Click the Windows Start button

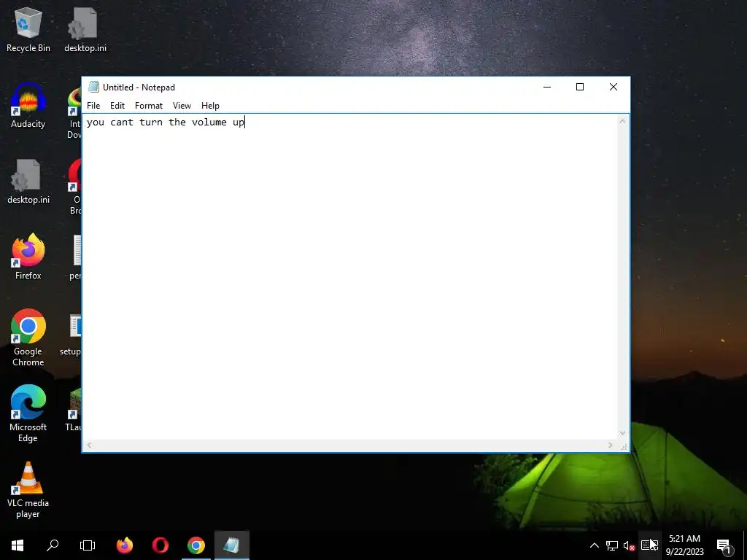point(18,545)
